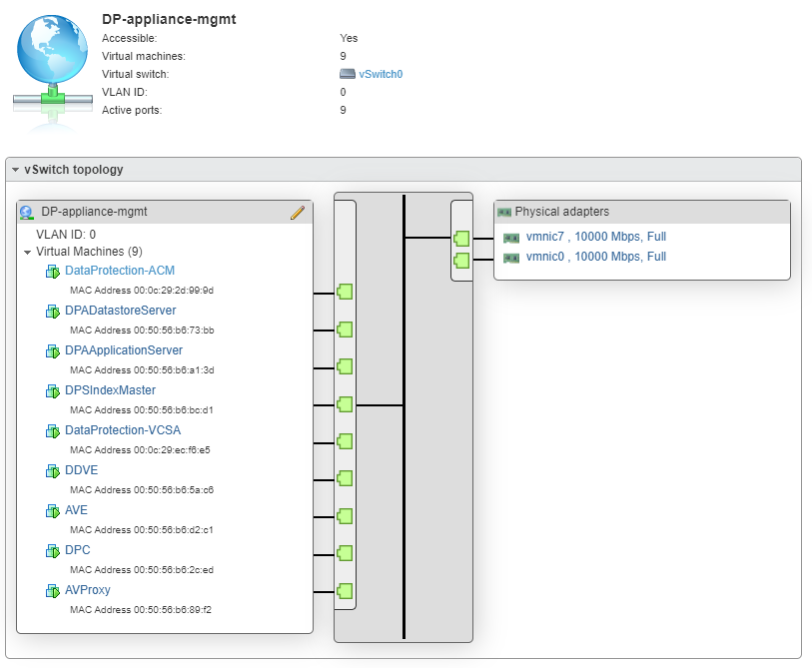
Task: Open the DPC virtual machine link
Action: (x=77, y=550)
